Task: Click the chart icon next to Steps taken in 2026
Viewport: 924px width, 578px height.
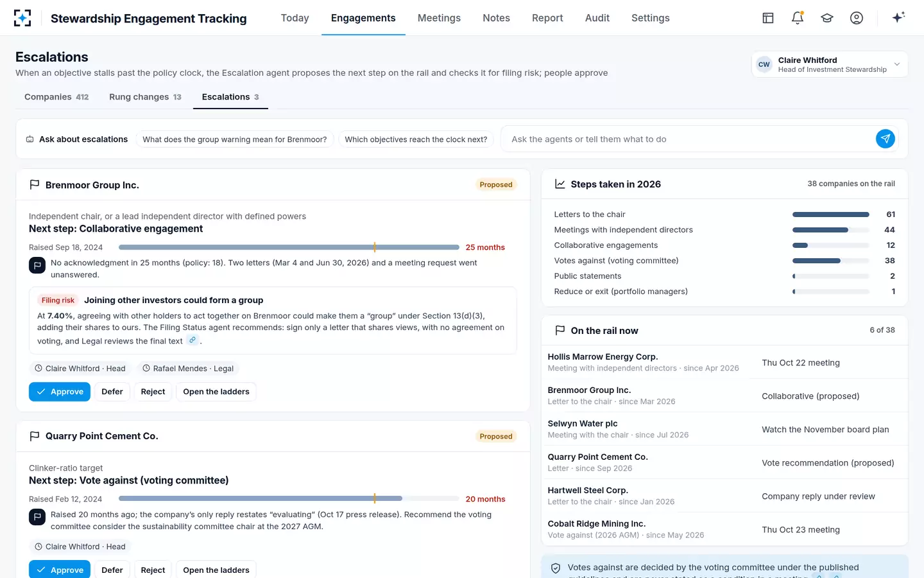Action: click(x=560, y=184)
